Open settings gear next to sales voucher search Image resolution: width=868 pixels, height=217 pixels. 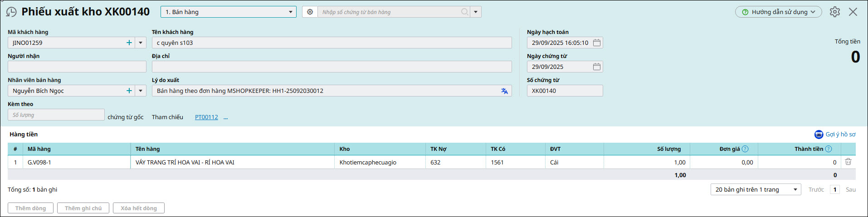point(310,12)
